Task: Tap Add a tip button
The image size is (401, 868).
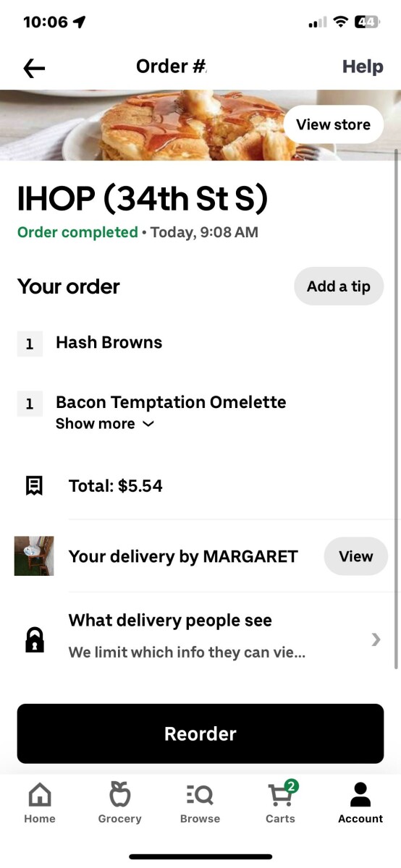Action: click(339, 286)
